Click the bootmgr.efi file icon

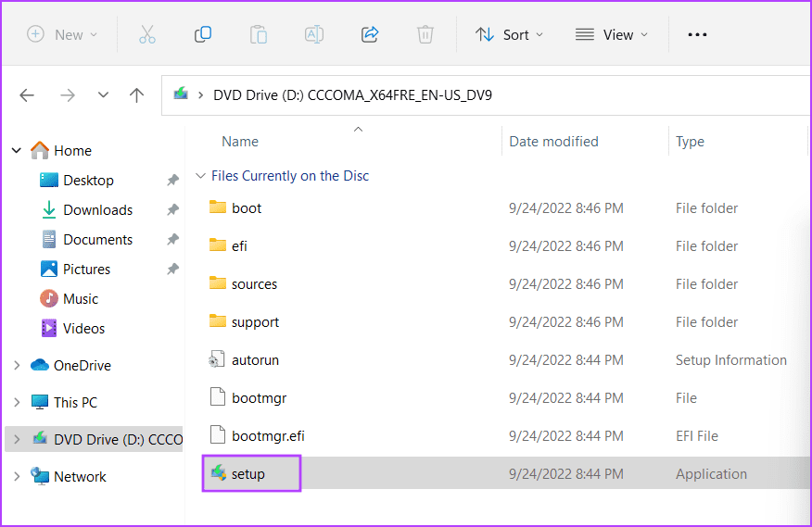218,435
